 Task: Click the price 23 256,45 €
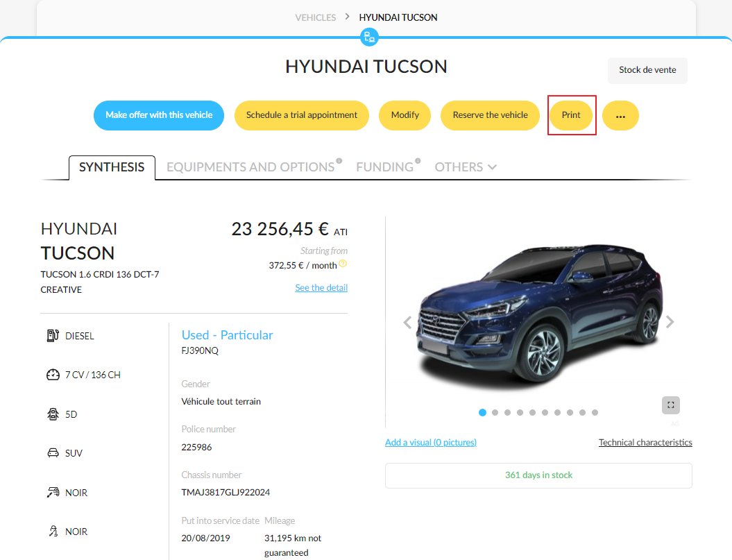(280, 229)
